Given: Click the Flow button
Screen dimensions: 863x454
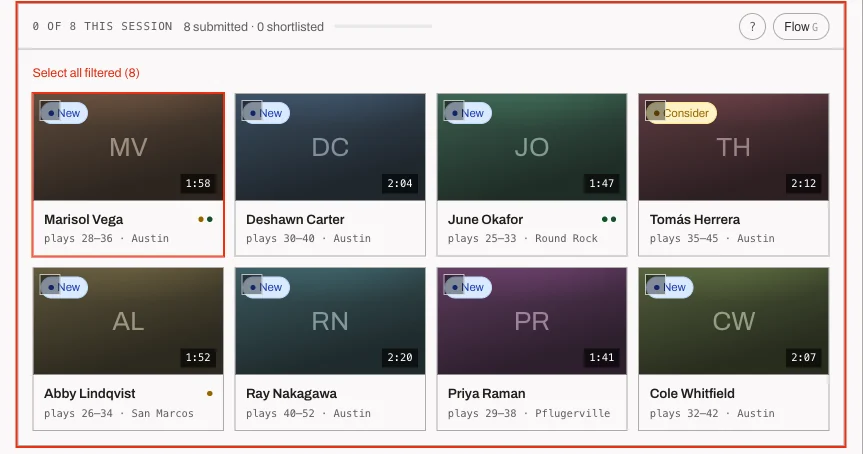Looking at the screenshot, I should [800, 26].
